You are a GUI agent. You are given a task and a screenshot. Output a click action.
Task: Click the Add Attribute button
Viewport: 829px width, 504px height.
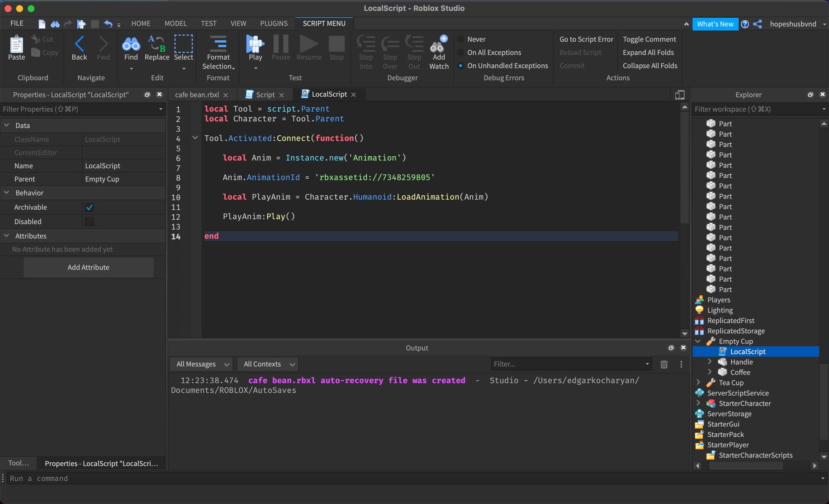tap(88, 267)
